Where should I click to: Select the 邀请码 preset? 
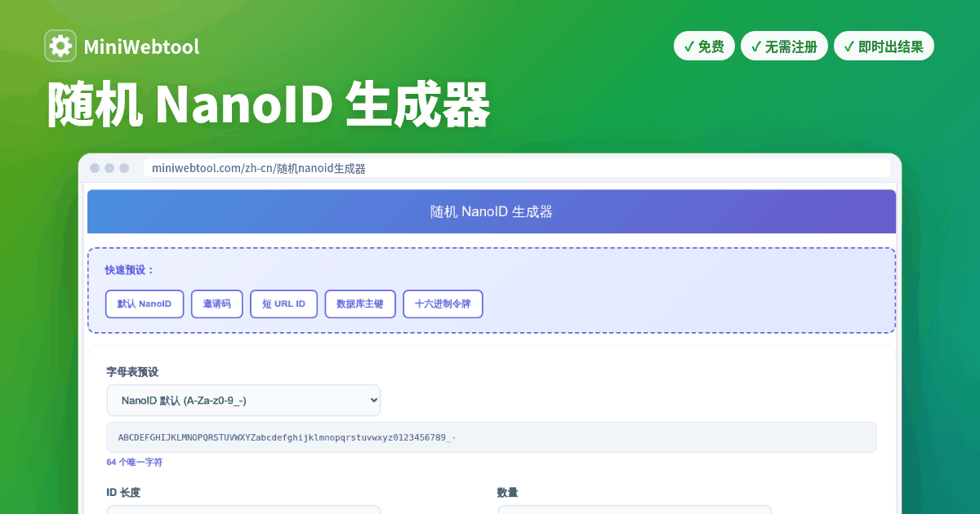click(217, 304)
